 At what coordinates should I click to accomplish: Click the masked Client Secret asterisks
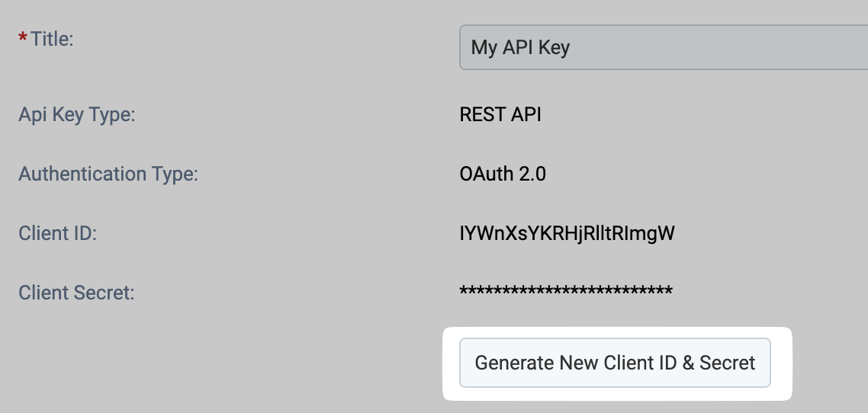coord(566,291)
